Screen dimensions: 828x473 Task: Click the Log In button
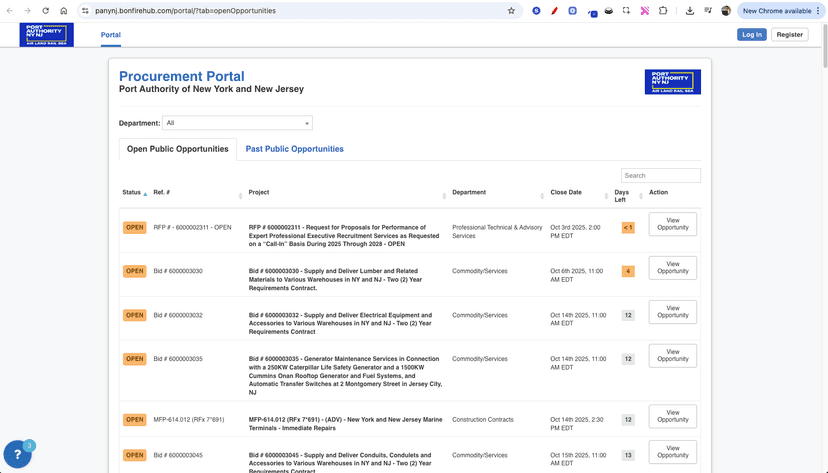coord(751,34)
